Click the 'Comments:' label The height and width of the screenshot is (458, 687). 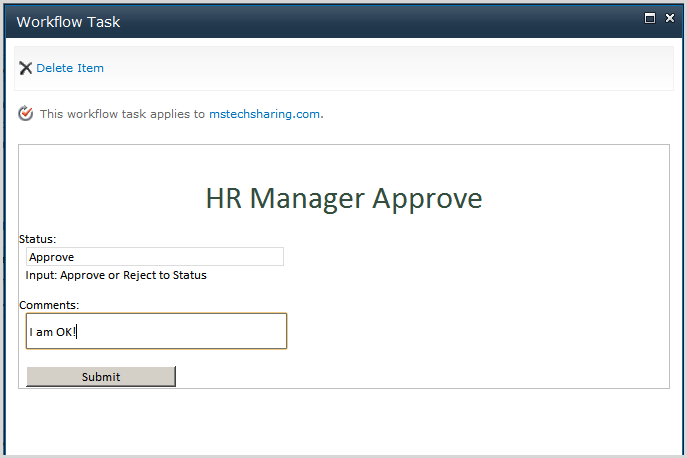(x=49, y=305)
